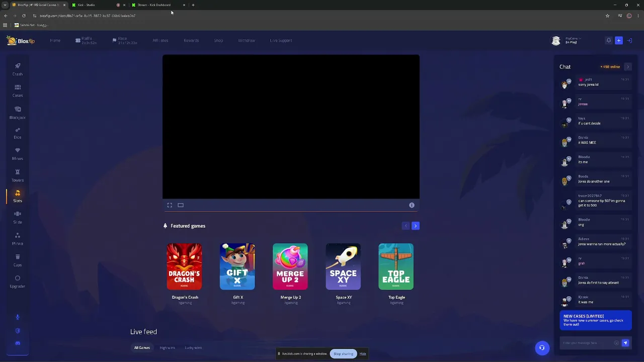Select the All Games live feed tab
Screen dimensions: 644x362
[142, 348]
